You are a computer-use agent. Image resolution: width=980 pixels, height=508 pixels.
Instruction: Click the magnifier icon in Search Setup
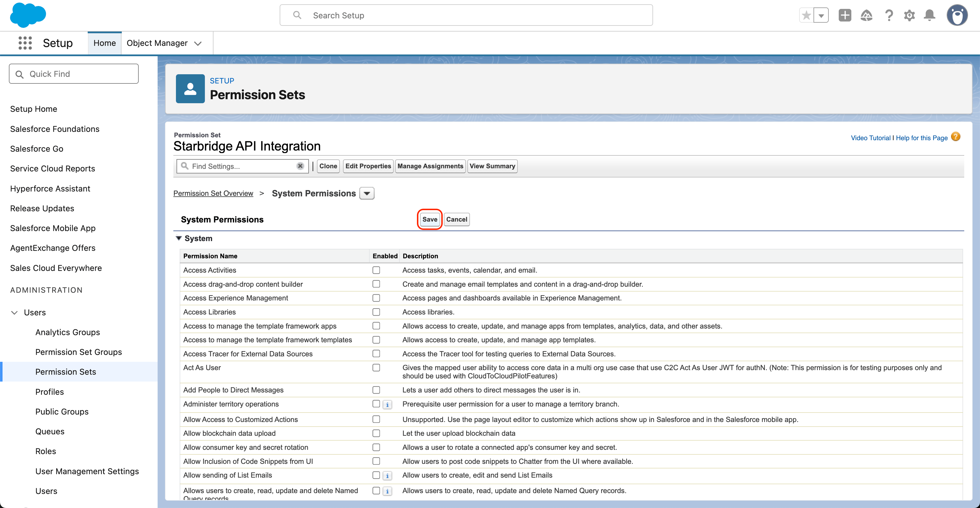click(x=297, y=15)
